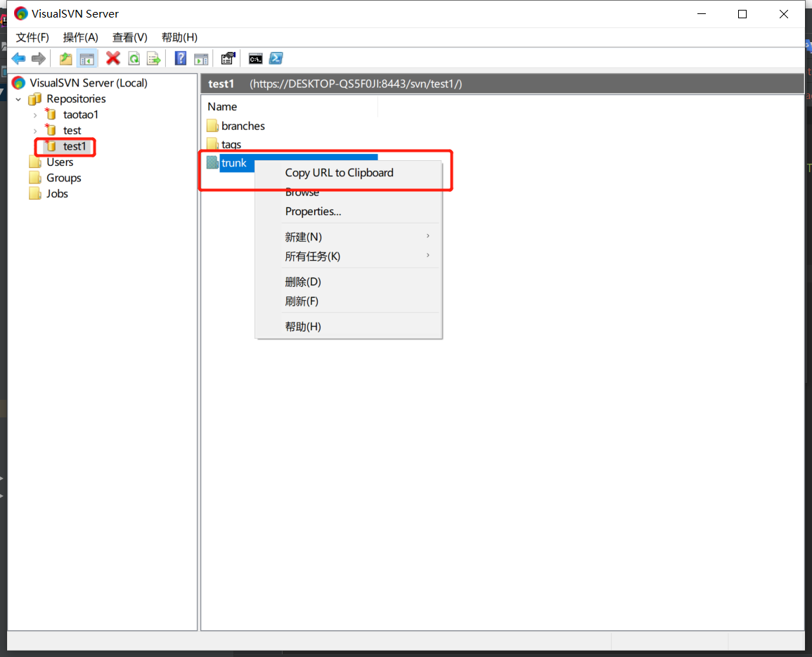Open the PowerShell toolbar icon
812x657 pixels.
pos(276,58)
